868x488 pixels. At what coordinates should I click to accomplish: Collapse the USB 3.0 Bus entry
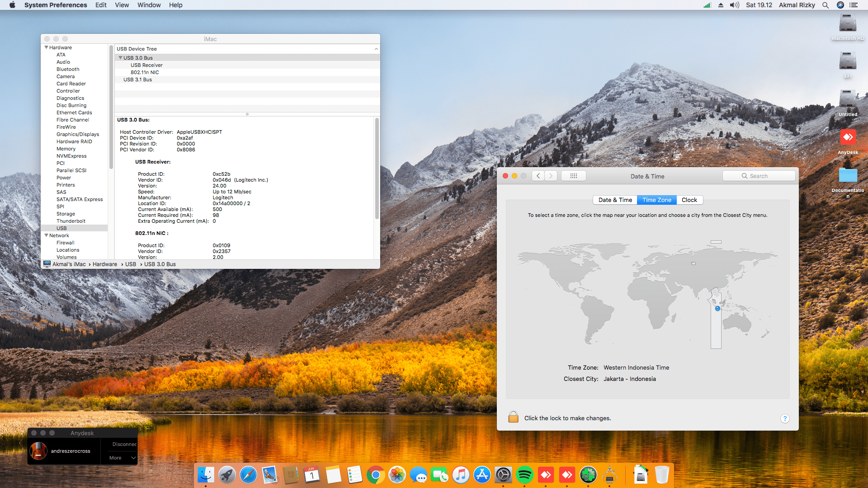click(x=120, y=58)
